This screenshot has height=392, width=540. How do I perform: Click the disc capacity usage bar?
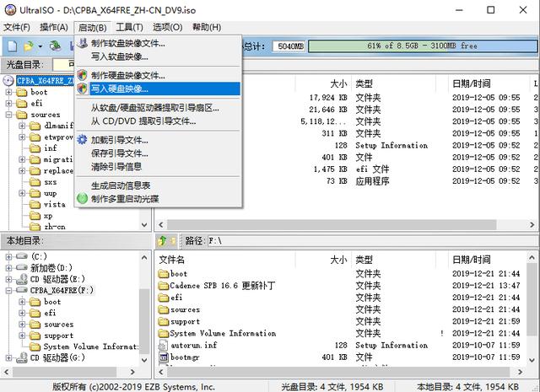(x=422, y=46)
